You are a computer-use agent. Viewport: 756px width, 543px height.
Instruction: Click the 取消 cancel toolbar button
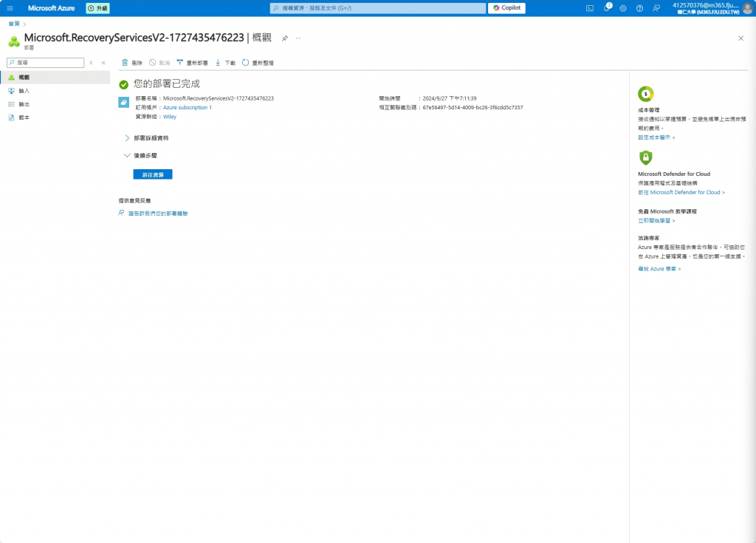point(159,63)
